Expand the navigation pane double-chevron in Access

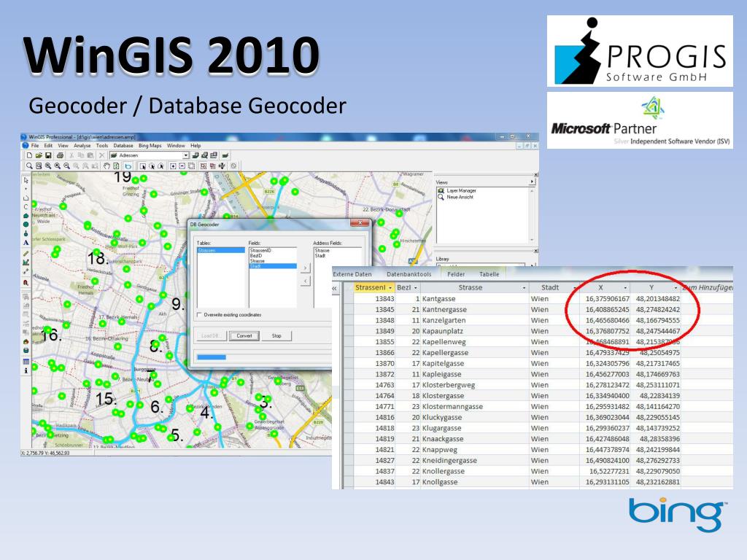335,288
